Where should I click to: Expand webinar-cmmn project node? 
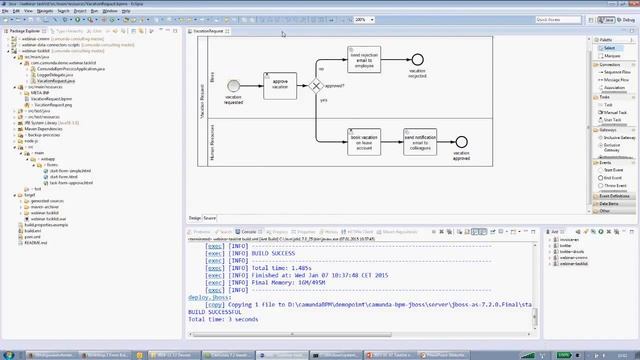click(x=8, y=39)
